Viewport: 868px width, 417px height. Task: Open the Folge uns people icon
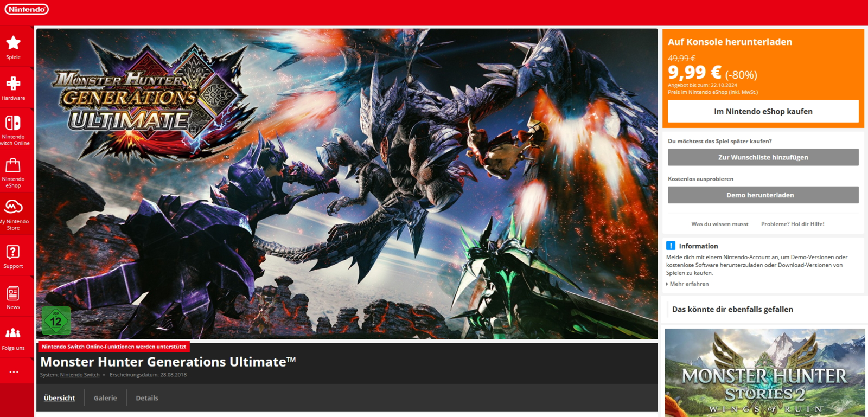coord(13,333)
